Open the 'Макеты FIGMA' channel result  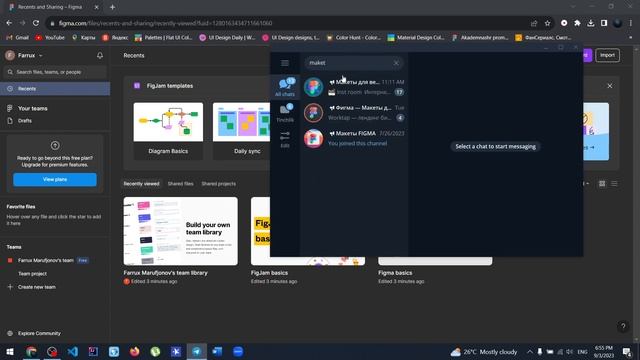pyautogui.click(x=354, y=138)
